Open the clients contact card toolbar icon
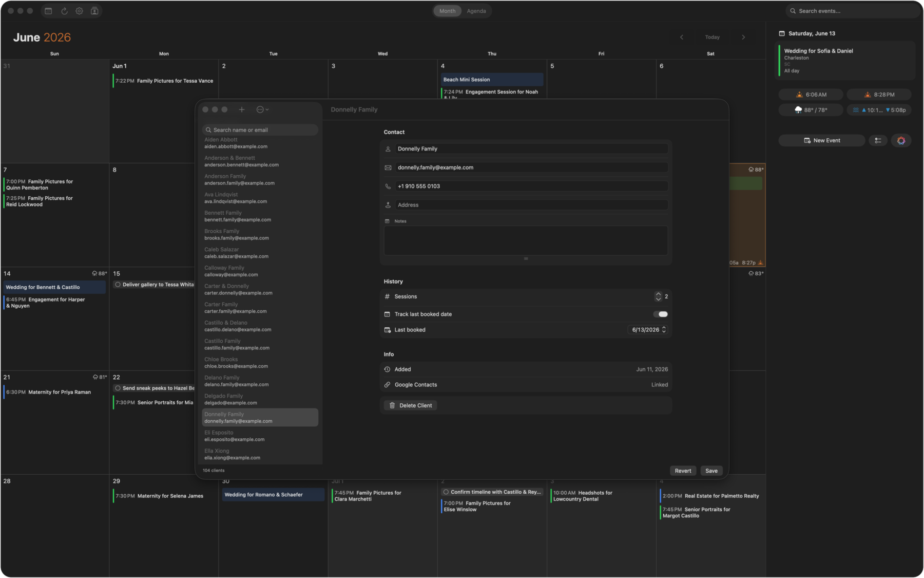Viewport: 924px width, 578px height. (95, 11)
